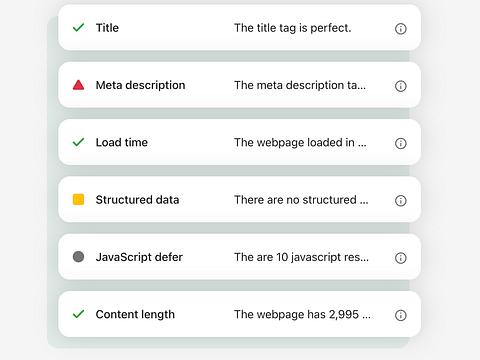Click the text 'The title tag is perfect.'
The height and width of the screenshot is (360, 480).
(293, 28)
